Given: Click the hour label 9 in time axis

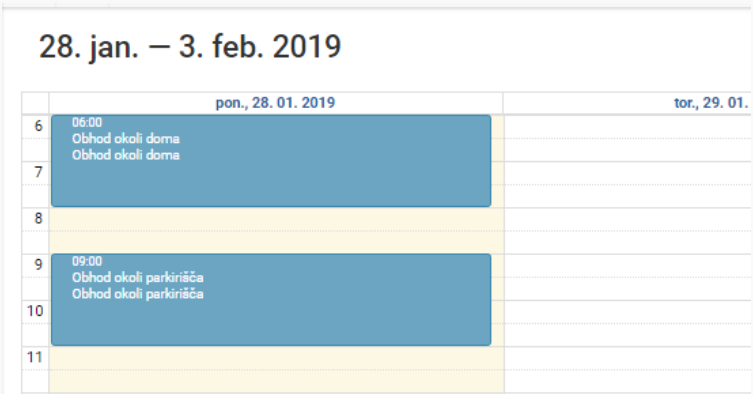Looking at the screenshot, I should [x=38, y=265].
